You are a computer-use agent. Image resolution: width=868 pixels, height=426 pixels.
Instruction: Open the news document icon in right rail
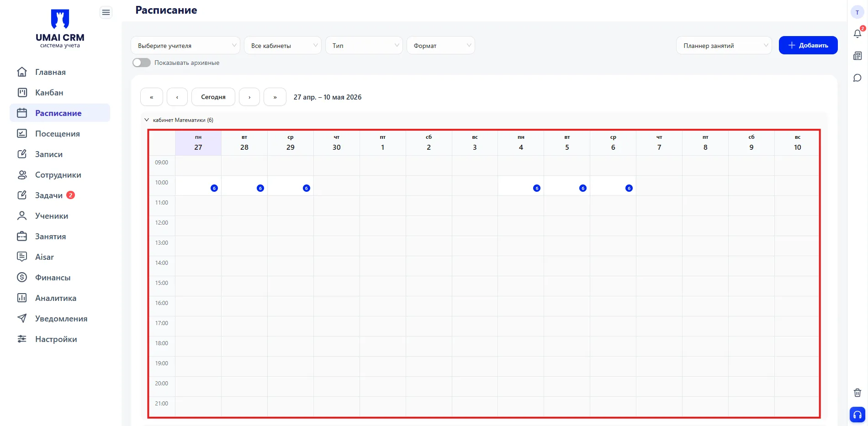[x=857, y=56]
